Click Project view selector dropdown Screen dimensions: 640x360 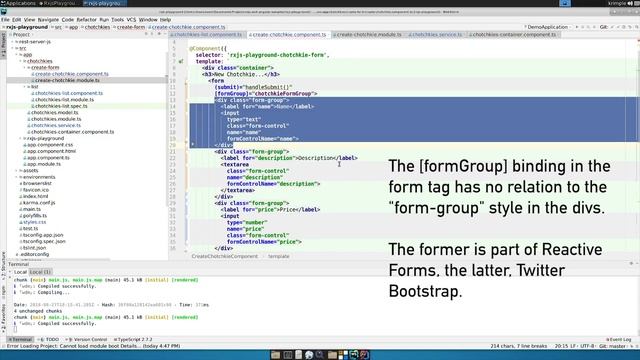(x=21, y=35)
